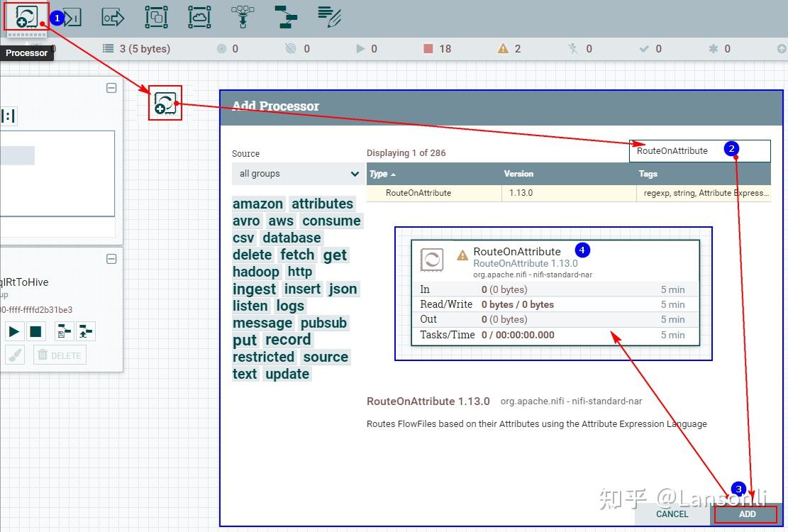Screen dimensions: 788x532
Task: Stop the process group with stop button
Action: click(35, 331)
